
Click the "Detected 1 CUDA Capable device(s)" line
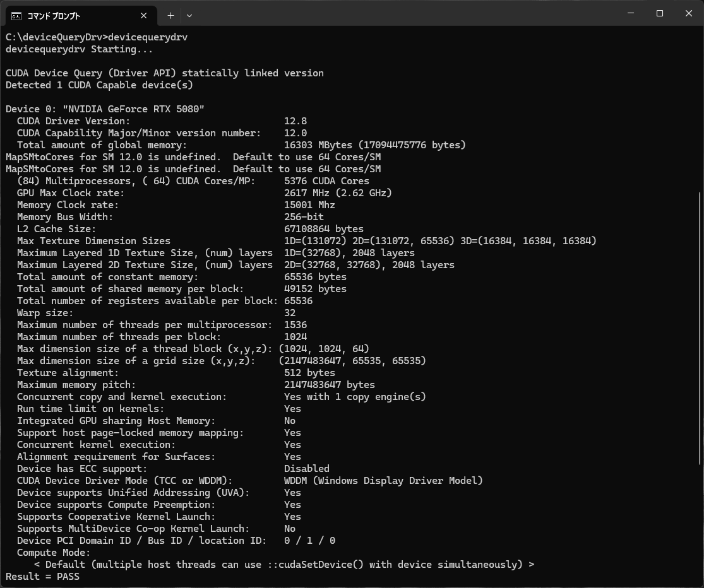point(99,85)
